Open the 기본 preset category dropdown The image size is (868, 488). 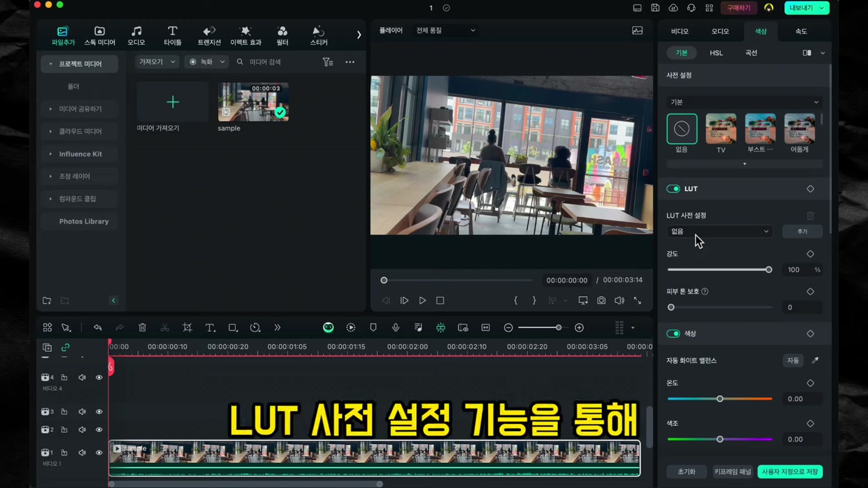tap(744, 102)
